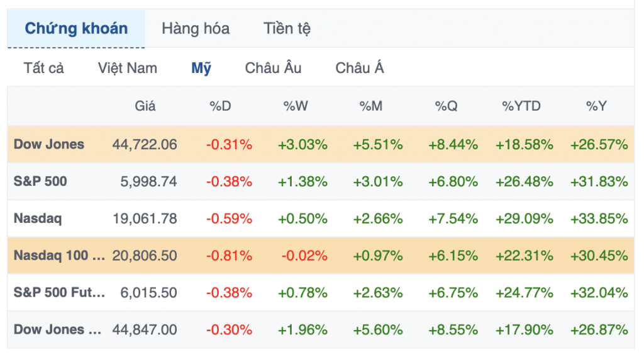The height and width of the screenshot is (357, 644).
Task: Click the Nasdaq index name
Action: click(x=38, y=218)
